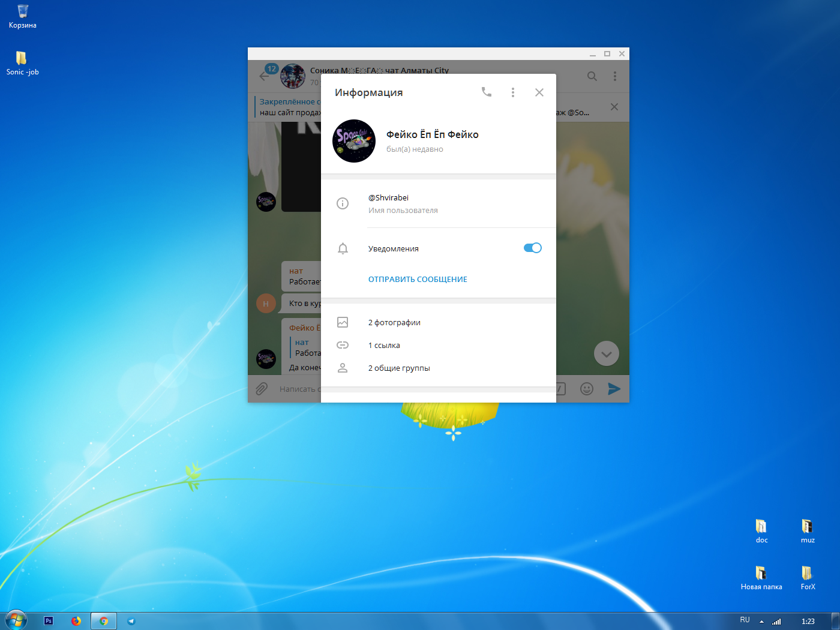Click ОТПРАВИТЬ СООБЩЕНИЕ link
The width and height of the screenshot is (840, 630).
click(x=418, y=280)
